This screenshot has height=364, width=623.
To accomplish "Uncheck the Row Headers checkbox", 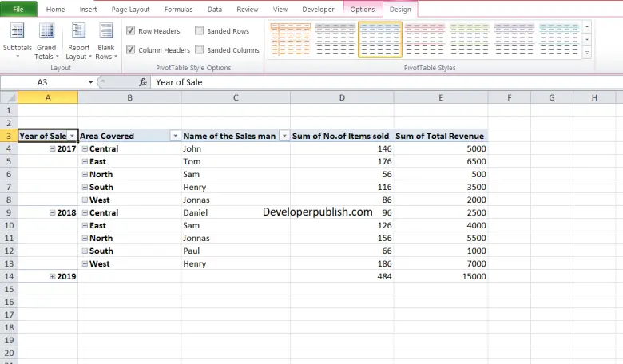I will (x=131, y=31).
